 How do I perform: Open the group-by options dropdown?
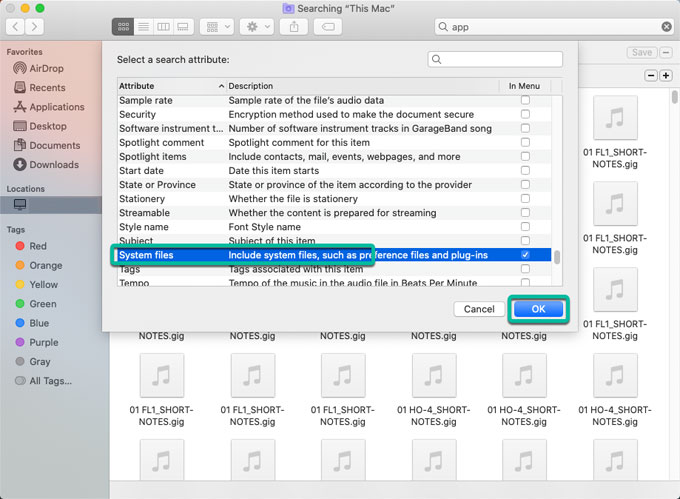pyautogui.click(x=217, y=27)
